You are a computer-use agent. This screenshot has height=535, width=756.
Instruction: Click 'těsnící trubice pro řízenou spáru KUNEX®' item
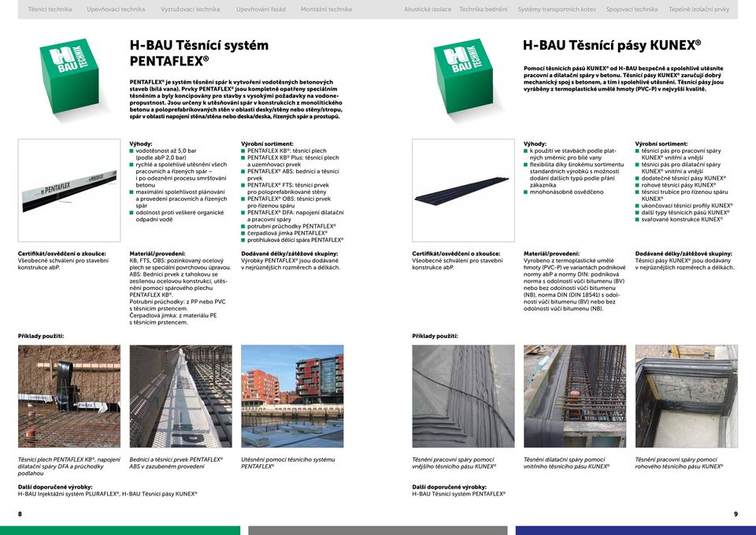[684, 195]
